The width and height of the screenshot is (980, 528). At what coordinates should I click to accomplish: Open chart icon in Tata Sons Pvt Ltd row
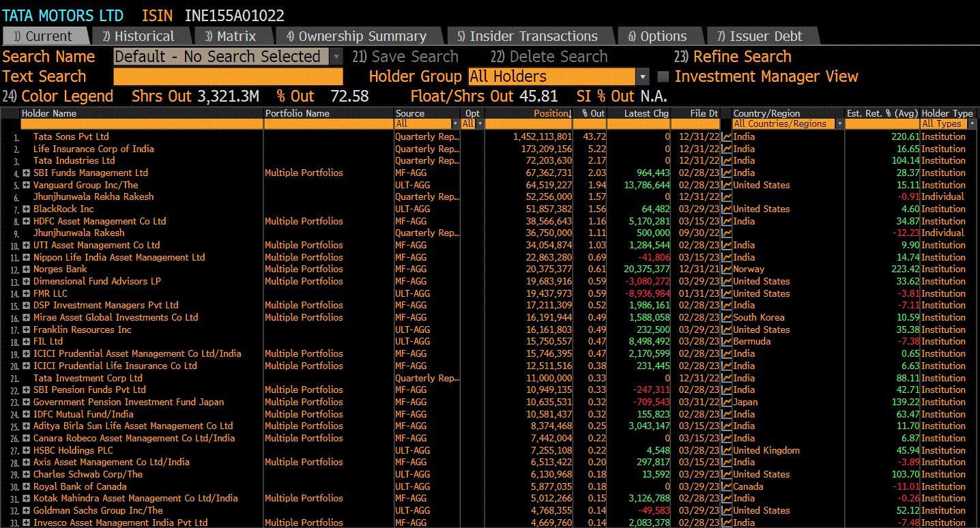pos(727,137)
